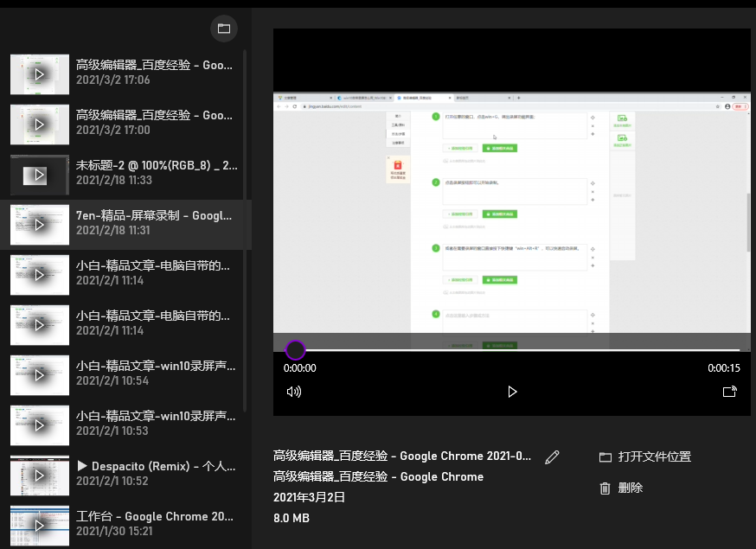This screenshot has height=549, width=756.
Task: Click the purple seek handle on the timeline
Action: tap(295, 350)
